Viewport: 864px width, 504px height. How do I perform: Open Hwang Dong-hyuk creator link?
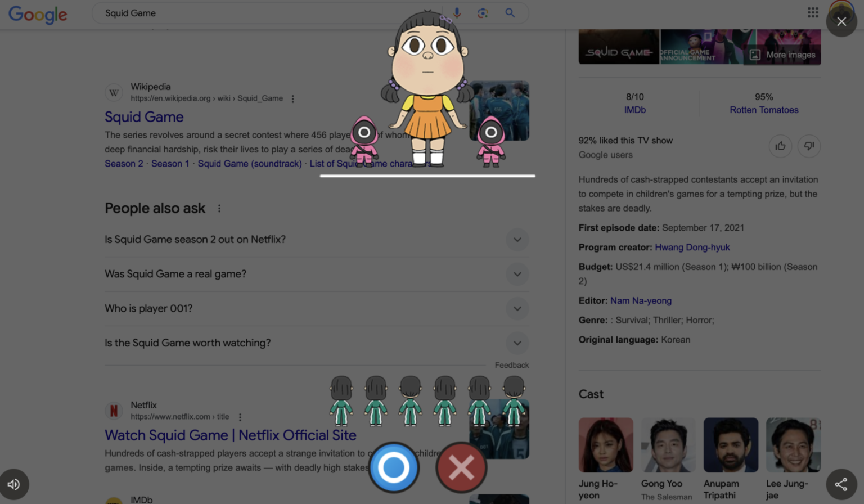pyautogui.click(x=692, y=247)
